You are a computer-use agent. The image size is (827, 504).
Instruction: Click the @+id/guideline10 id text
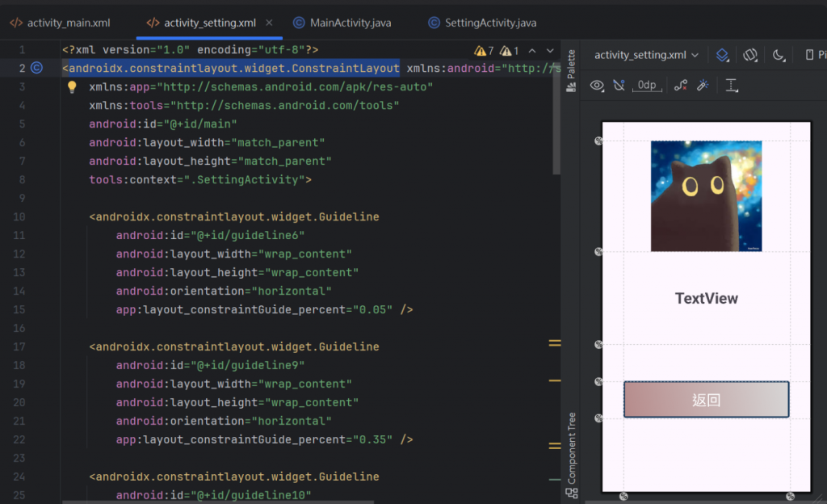pos(250,496)
